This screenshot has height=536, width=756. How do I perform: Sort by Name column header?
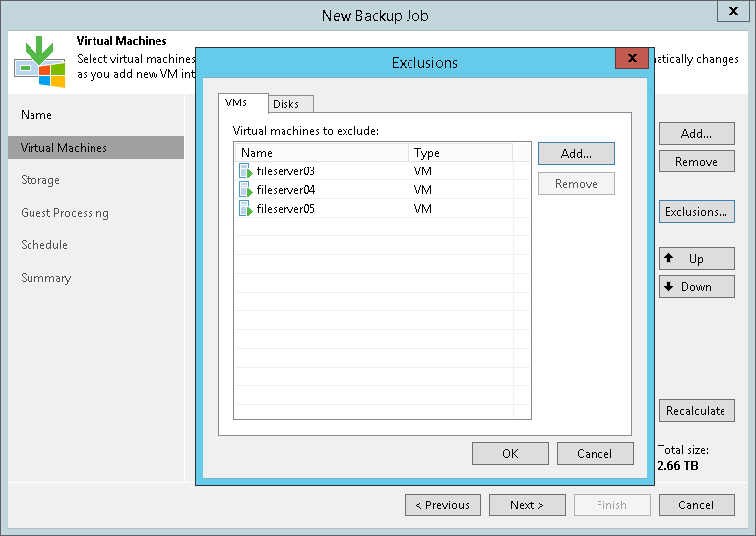tap(322, 153)
